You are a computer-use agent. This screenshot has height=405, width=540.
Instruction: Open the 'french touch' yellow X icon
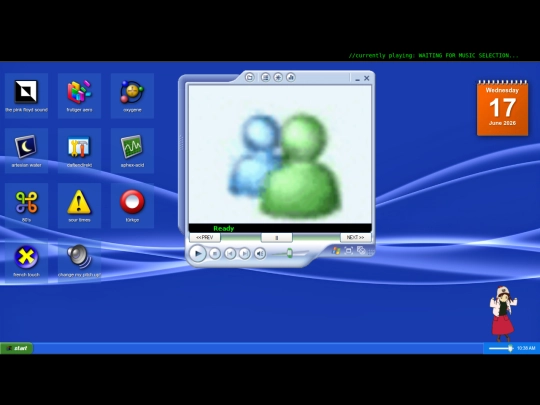click(x=26, y=260)
